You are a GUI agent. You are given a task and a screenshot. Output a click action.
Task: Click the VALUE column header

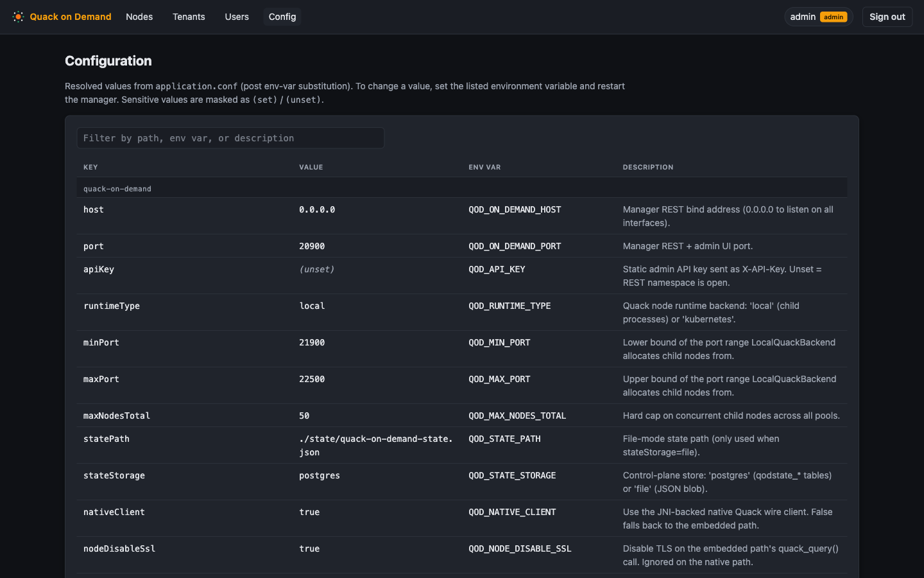[x=311, y=167]
